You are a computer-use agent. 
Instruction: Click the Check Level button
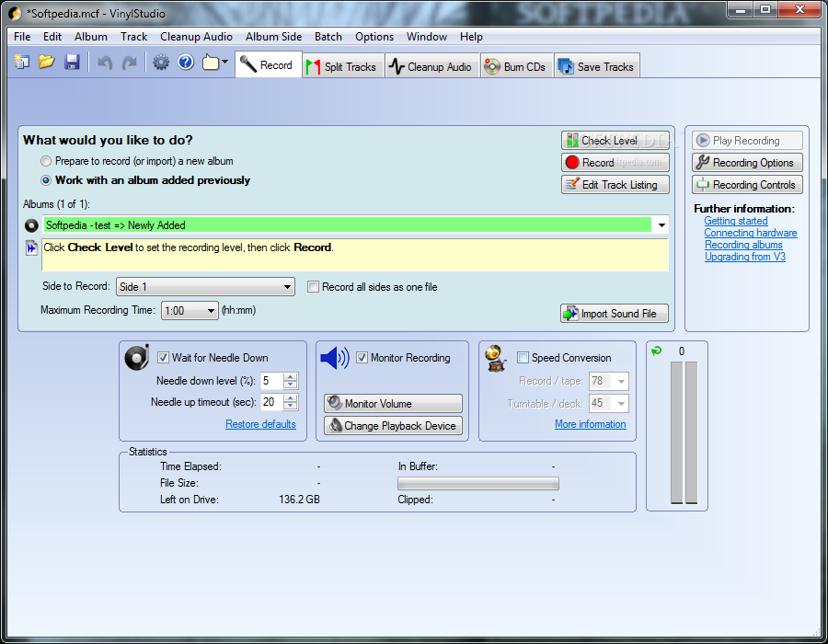tap(615, 141)
